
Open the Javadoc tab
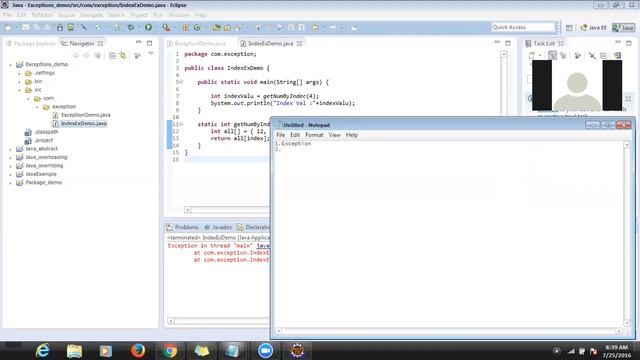(218, 227)
